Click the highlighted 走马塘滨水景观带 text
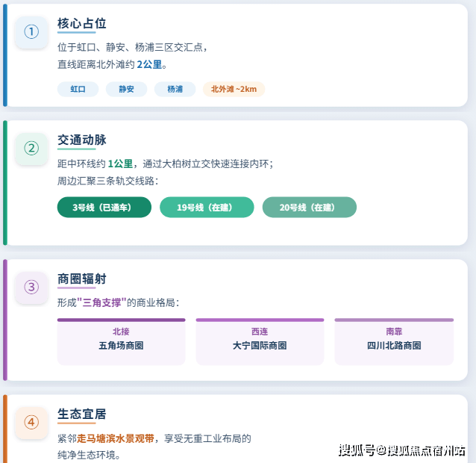Screen dimensions: 476x463 click(x=116, y=438)
